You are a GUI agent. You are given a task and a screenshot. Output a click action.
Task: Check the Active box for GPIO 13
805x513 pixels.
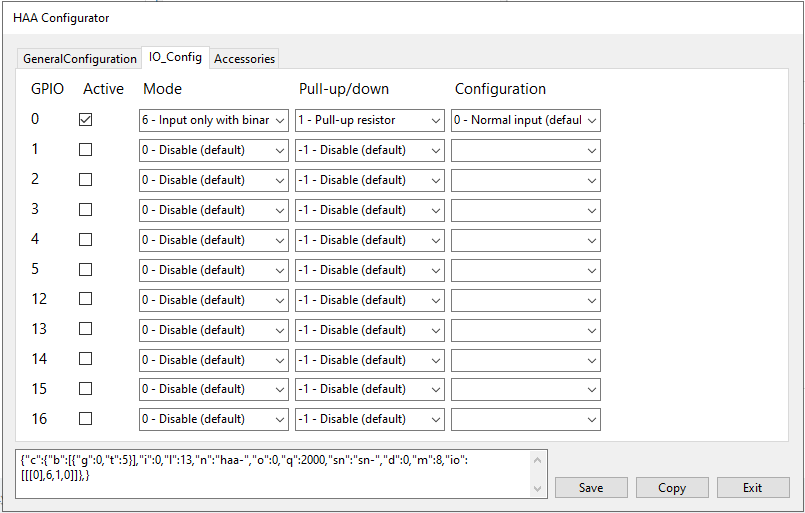coord(85,329)
